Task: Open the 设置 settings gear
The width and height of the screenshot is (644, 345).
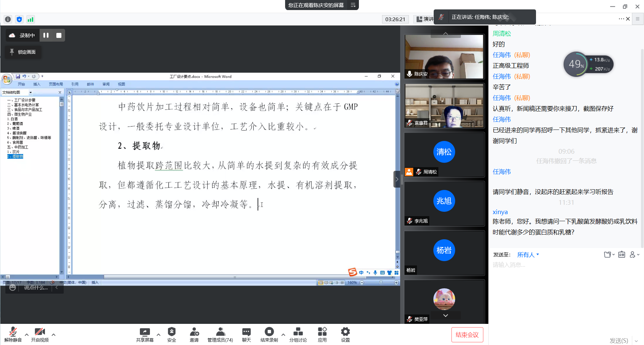Action: coord(345,332)
